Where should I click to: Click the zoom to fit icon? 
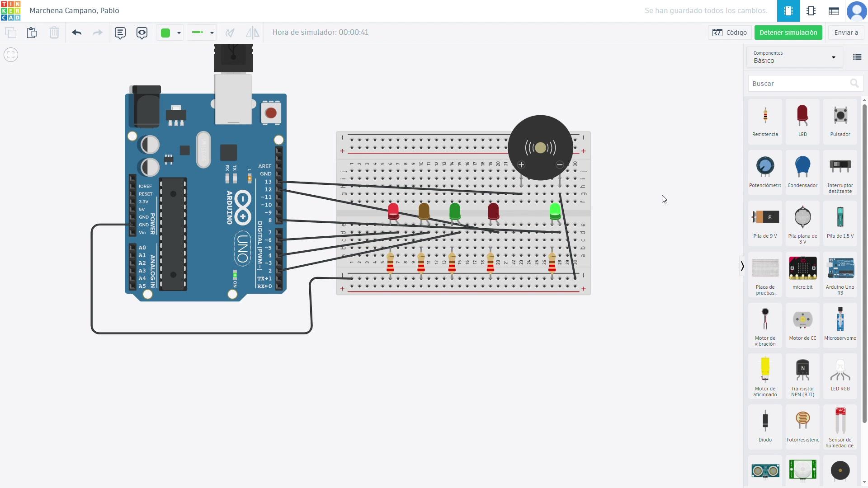point(11,55)
